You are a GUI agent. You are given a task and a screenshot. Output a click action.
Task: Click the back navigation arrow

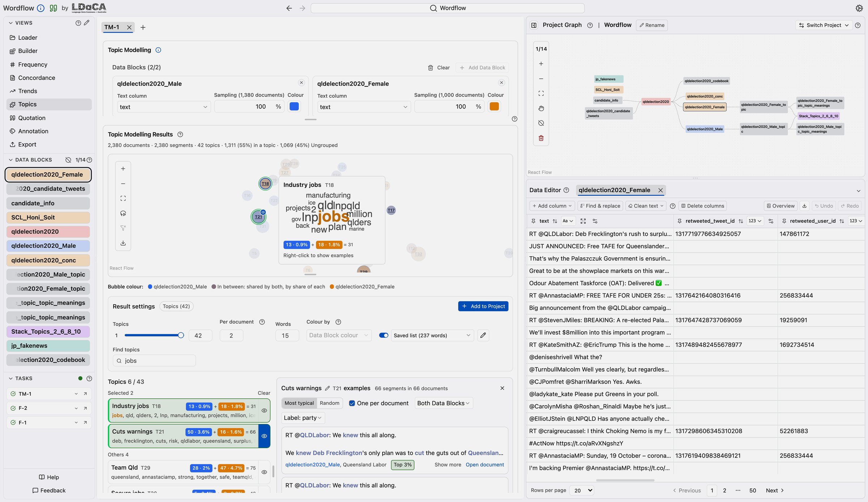pyautogui.click(x=289, y=8)
